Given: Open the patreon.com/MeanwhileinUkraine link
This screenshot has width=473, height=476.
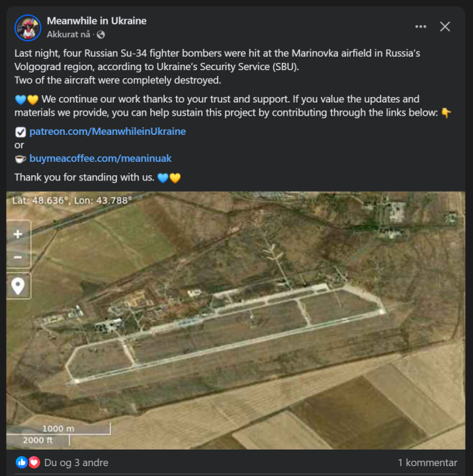Looking at the screenshot, I should 107,132.
